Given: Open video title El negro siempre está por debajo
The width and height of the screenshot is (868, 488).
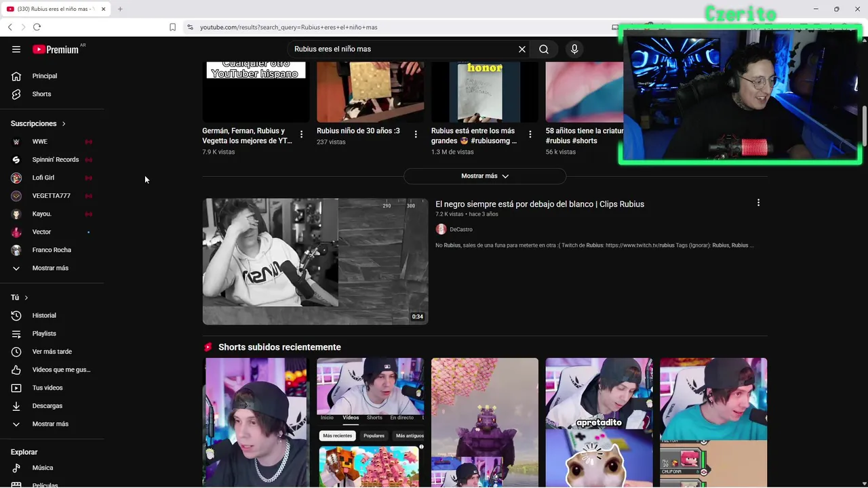Looking at the screenshot, I should pos(540,204).
